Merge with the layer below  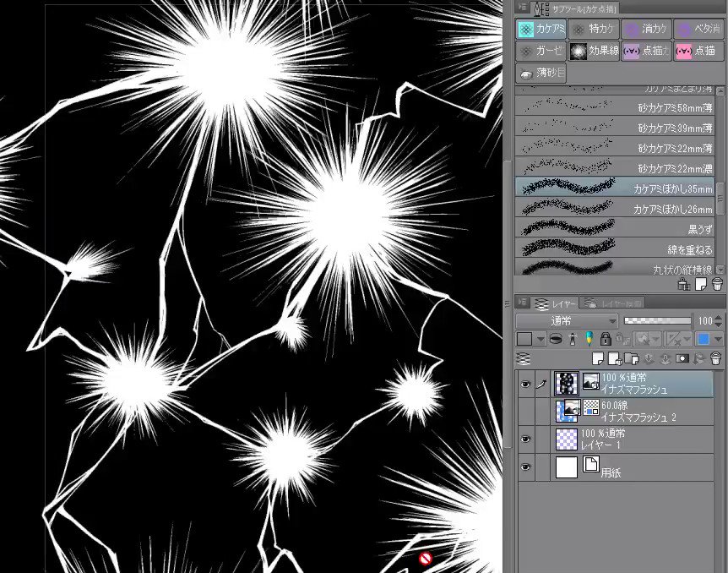pyautogui.click(x=665, y=358)
